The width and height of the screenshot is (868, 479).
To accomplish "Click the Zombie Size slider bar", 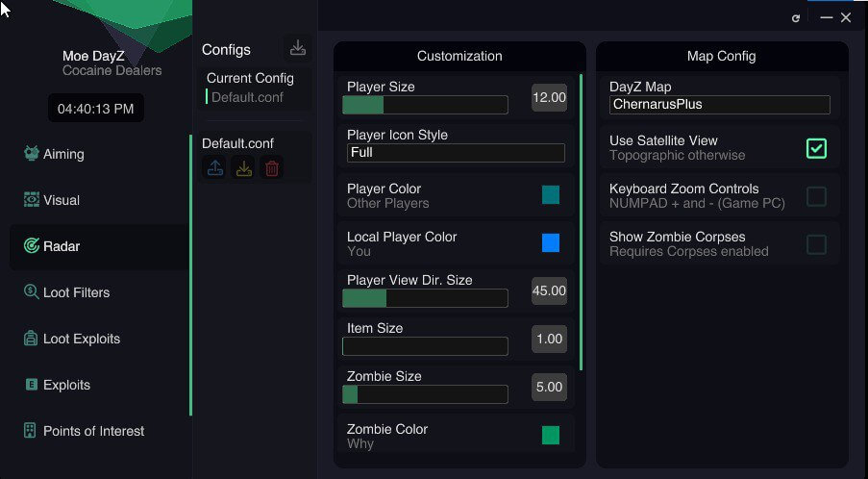I will pyautogui.click(x=425, y=394).
